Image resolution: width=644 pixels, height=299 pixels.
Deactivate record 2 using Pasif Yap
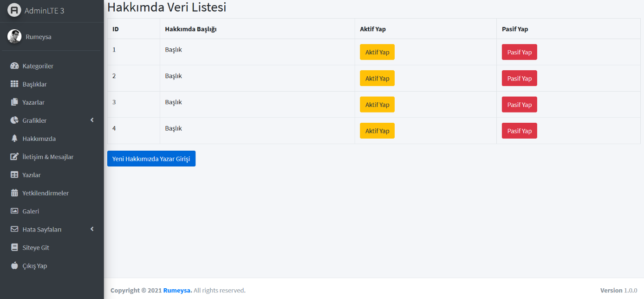click(519, 78)
